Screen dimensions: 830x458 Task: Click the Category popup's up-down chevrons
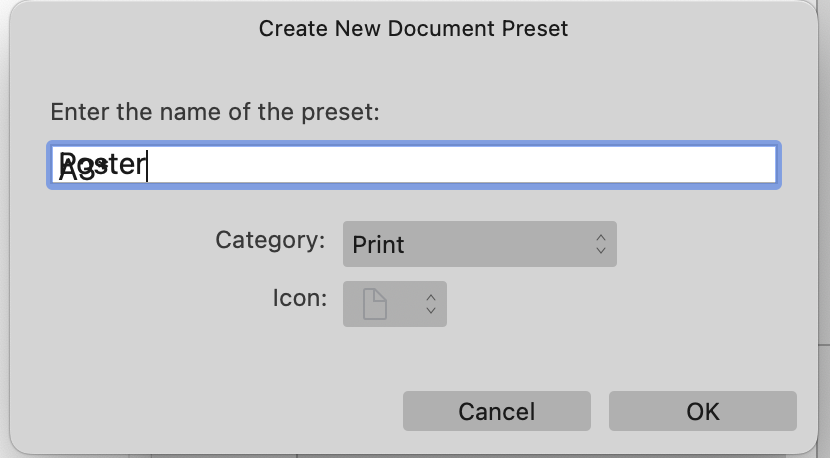600,244
